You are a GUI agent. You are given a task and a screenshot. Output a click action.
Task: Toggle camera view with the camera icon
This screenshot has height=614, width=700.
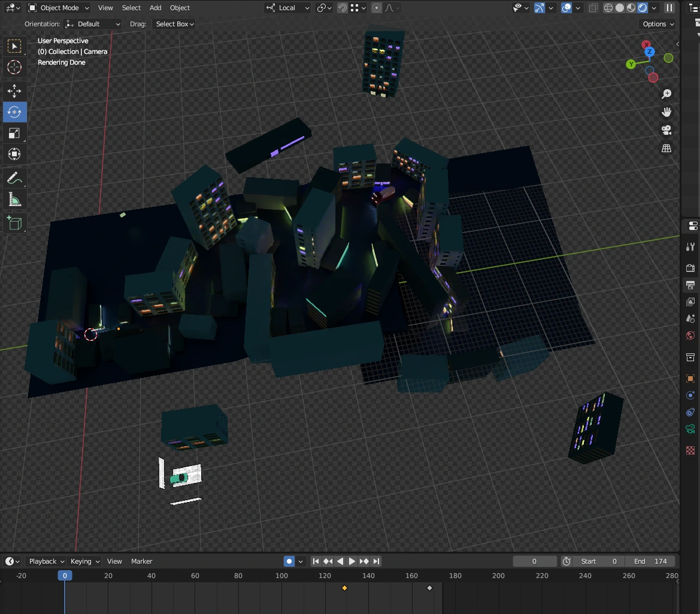tap(666, 130)
